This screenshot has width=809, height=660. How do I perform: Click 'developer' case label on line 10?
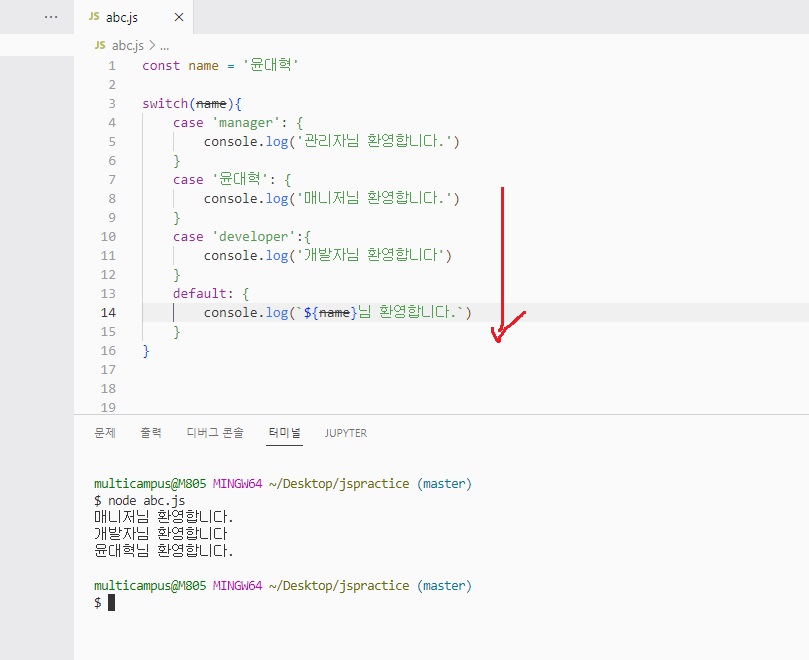253,237
